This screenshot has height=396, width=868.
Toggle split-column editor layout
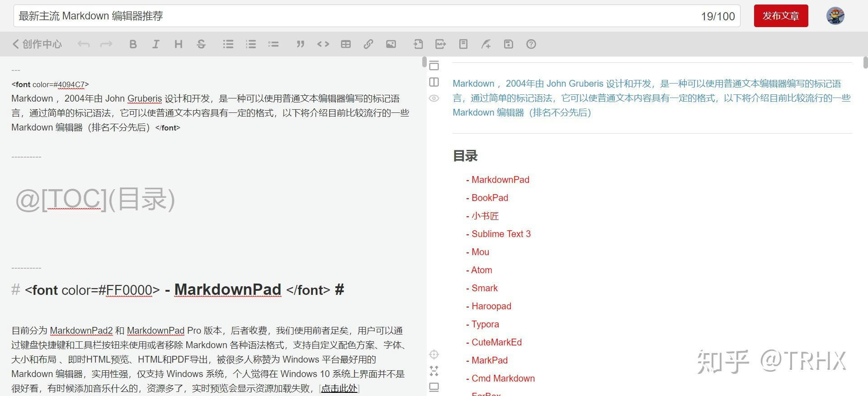tap(434, 82)
